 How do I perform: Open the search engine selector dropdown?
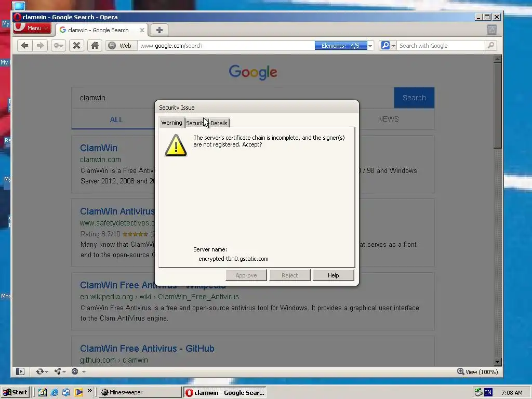pyautogui.click(x=388, y=46)
